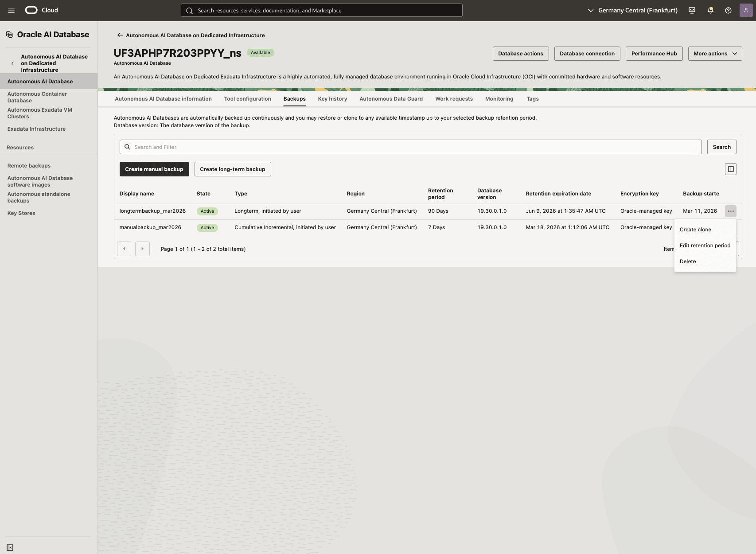The image size is (756, 554).
Task: Open Autonomous Exadata VM Clusters link
Action: coord(39,113)
